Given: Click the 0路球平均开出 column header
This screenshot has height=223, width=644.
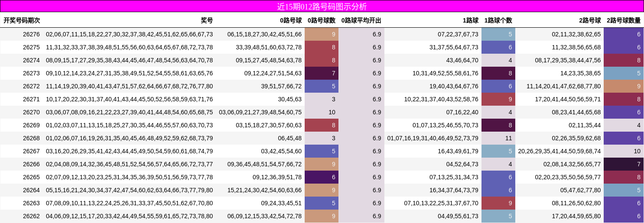Looking at the screenshot, I should [361, 20].
